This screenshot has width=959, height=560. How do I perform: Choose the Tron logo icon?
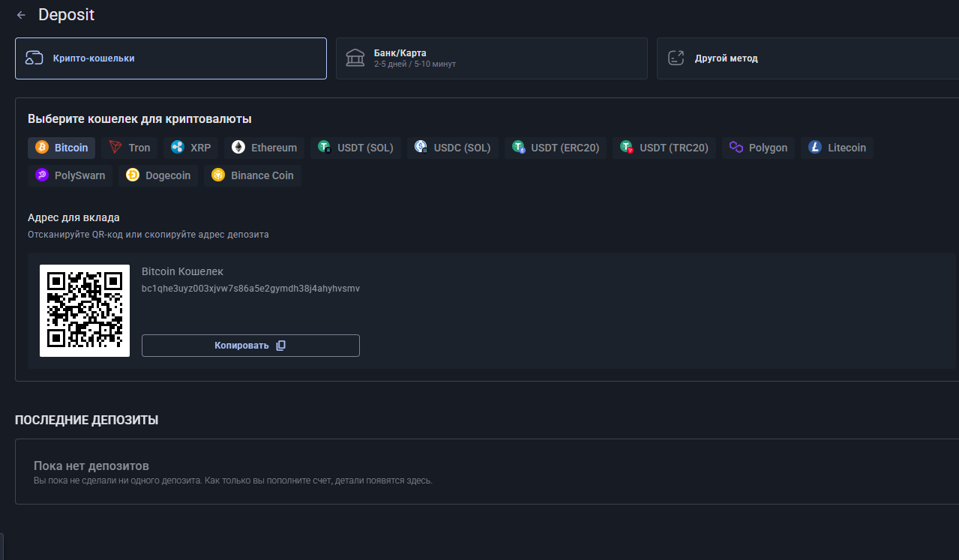(115, 148)
